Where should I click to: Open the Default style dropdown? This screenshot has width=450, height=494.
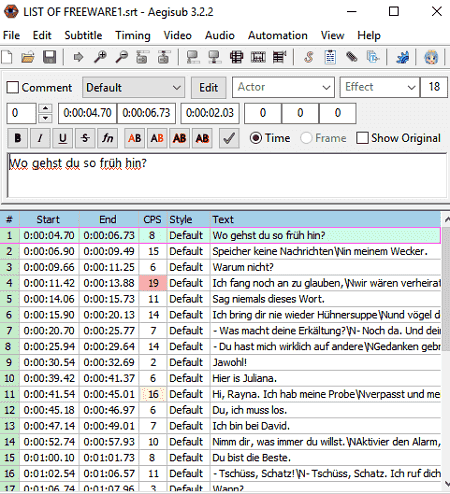[133, 87]
